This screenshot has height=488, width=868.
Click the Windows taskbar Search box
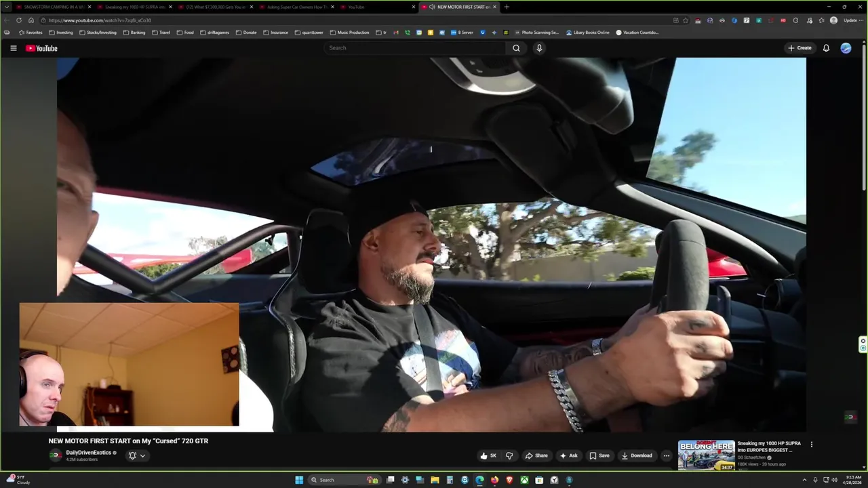tap(344, 480)
